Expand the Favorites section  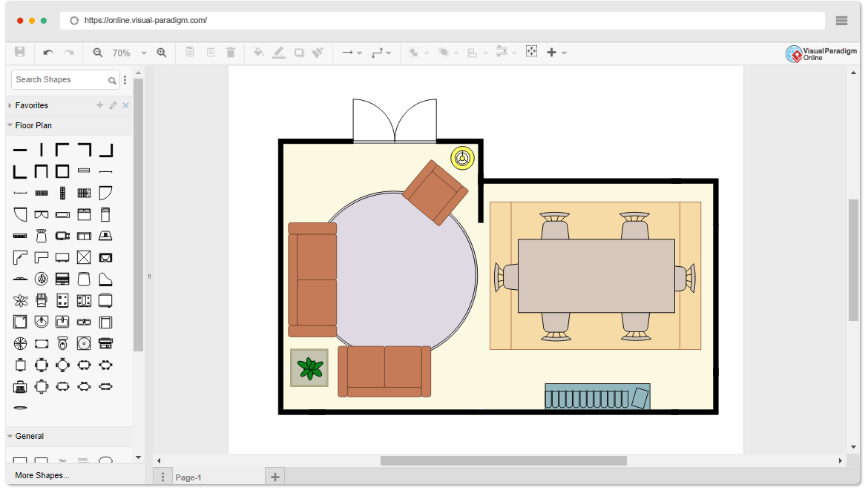point(10,105)
